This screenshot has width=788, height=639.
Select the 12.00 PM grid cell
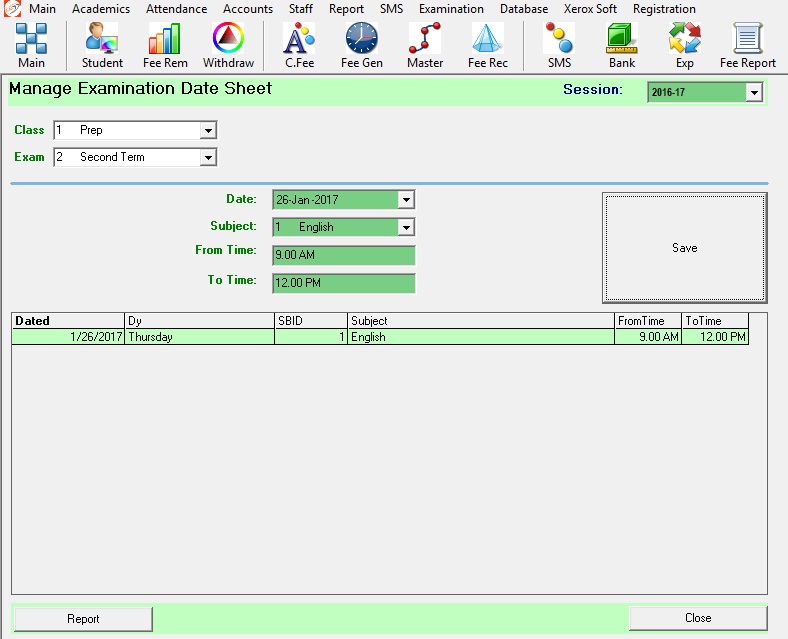715,337
